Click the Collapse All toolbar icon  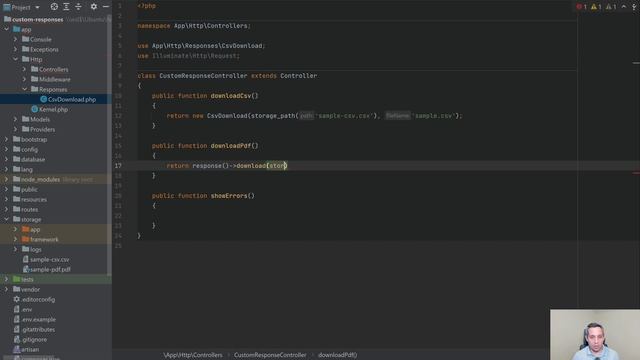(x=78, y=7)
